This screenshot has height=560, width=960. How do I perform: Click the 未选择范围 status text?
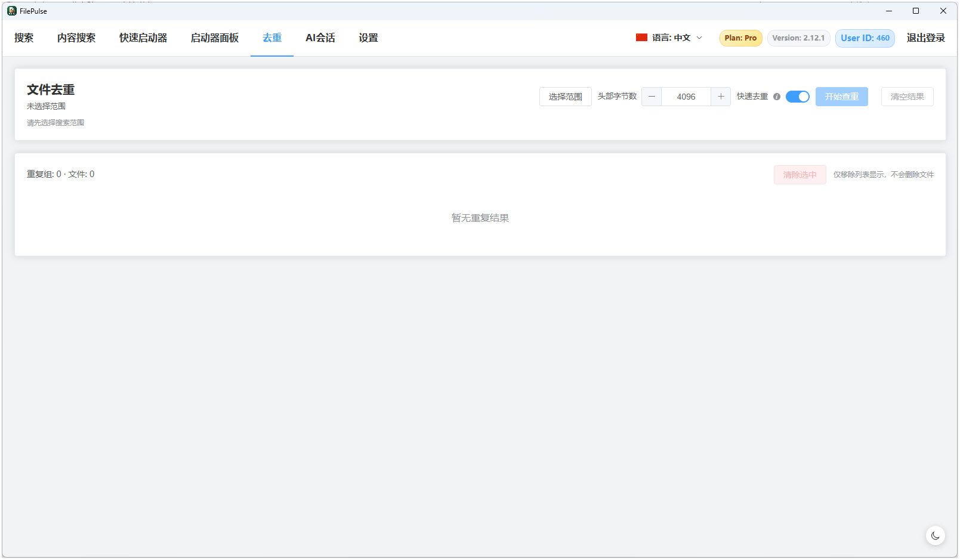[46, 106]
